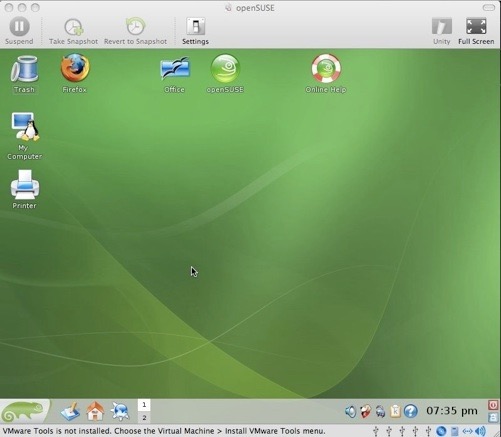Switch to virtual desktop 1
The width and height of the screenshot is (501, 437).
(x=144, y=405)
